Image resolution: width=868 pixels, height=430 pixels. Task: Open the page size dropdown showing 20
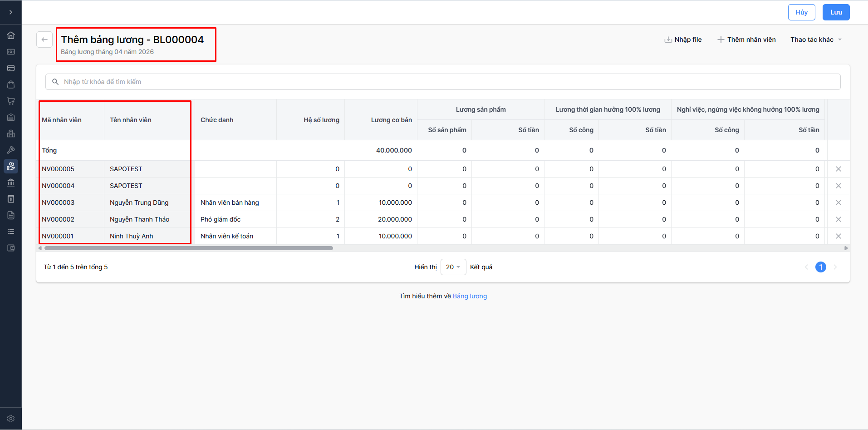[453, 267]
